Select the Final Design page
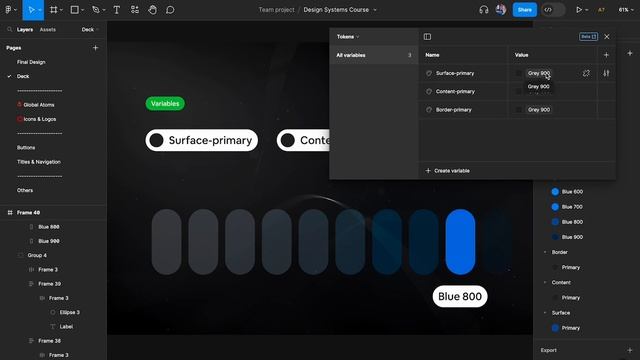 31,62
